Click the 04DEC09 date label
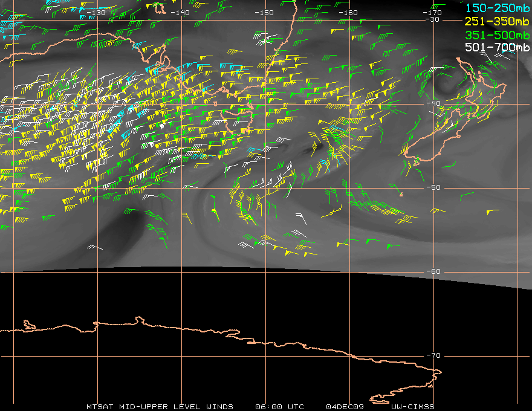 coord(345,407)
